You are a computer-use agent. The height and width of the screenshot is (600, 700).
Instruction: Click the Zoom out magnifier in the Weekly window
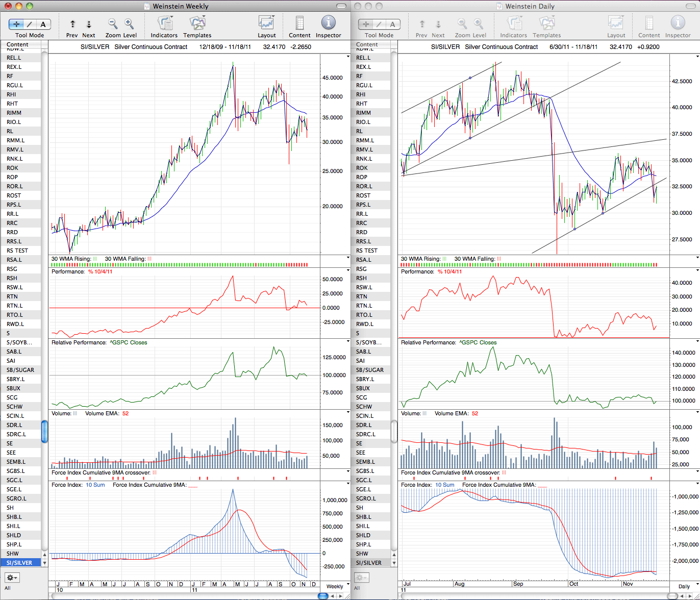coord(113,23)
